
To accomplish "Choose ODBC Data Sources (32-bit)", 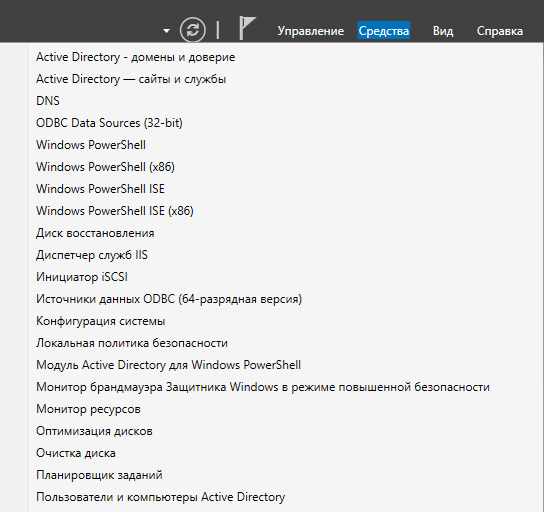I will coord(109,123).
